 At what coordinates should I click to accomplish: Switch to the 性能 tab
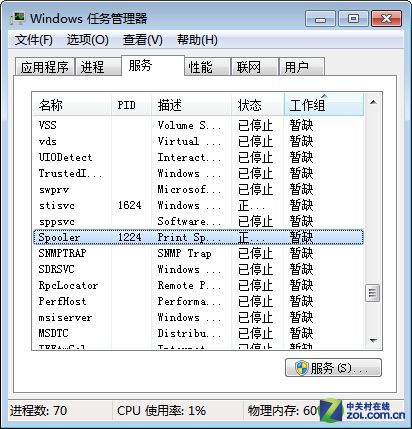207,67
